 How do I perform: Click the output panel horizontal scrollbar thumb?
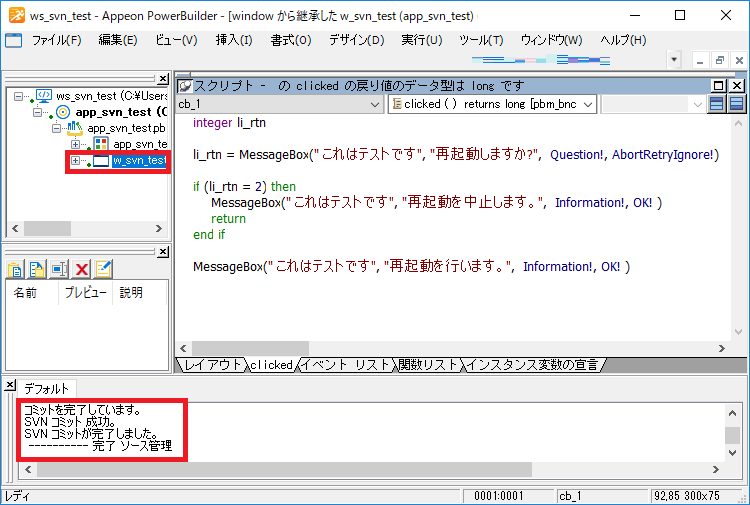(x=284, y=470)
